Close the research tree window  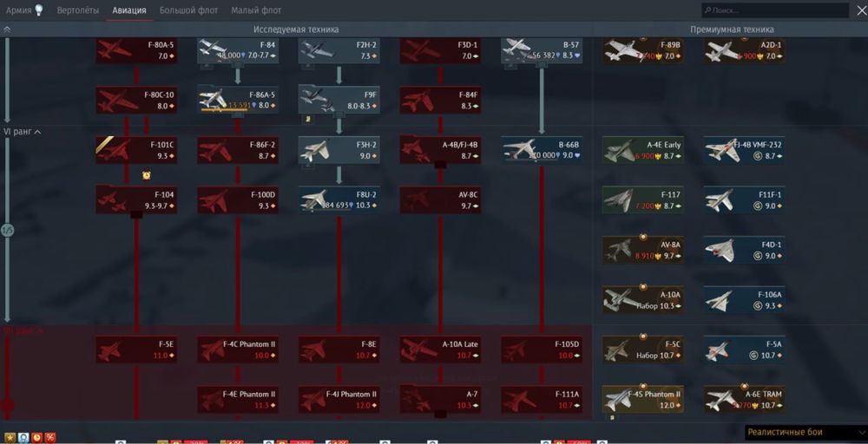[859, 10]
